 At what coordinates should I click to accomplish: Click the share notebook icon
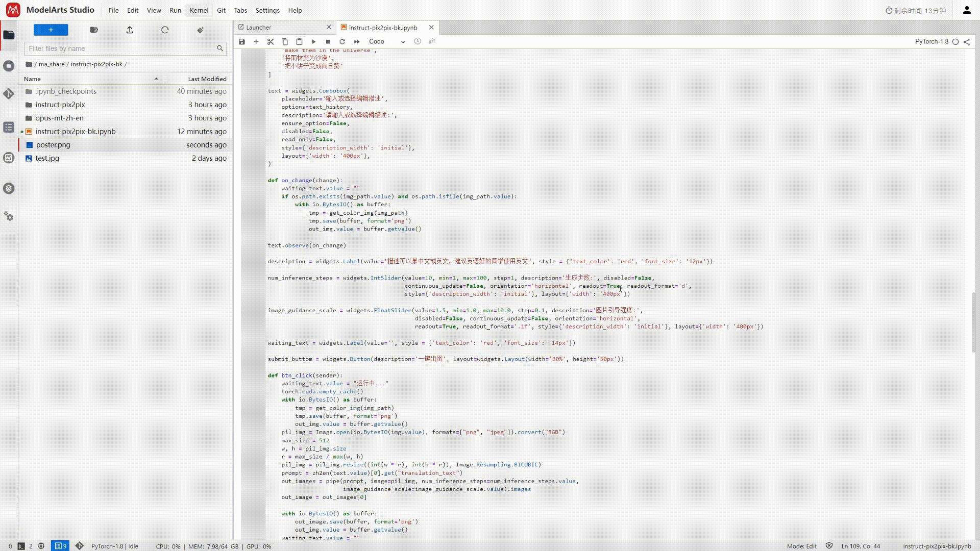[967, 42]
